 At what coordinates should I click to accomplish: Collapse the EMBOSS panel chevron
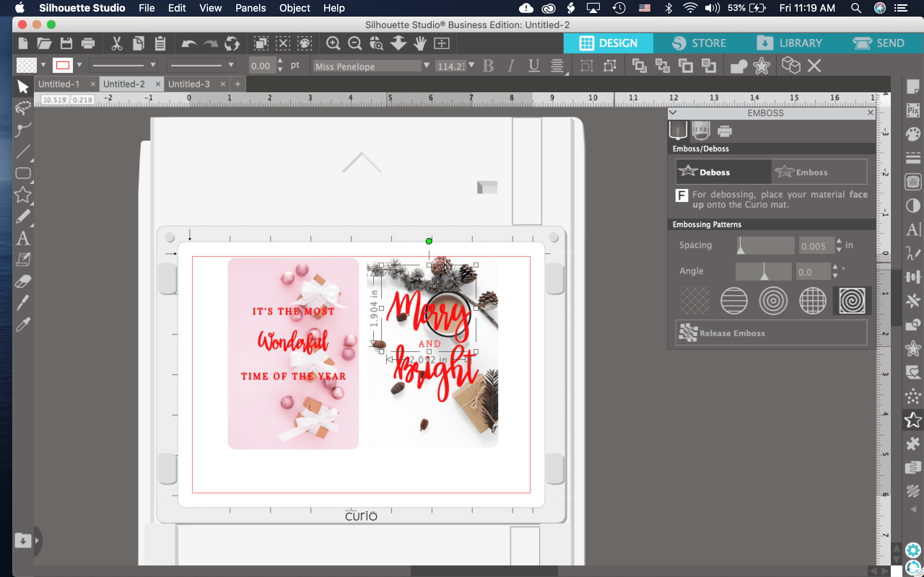coord(674,113)
